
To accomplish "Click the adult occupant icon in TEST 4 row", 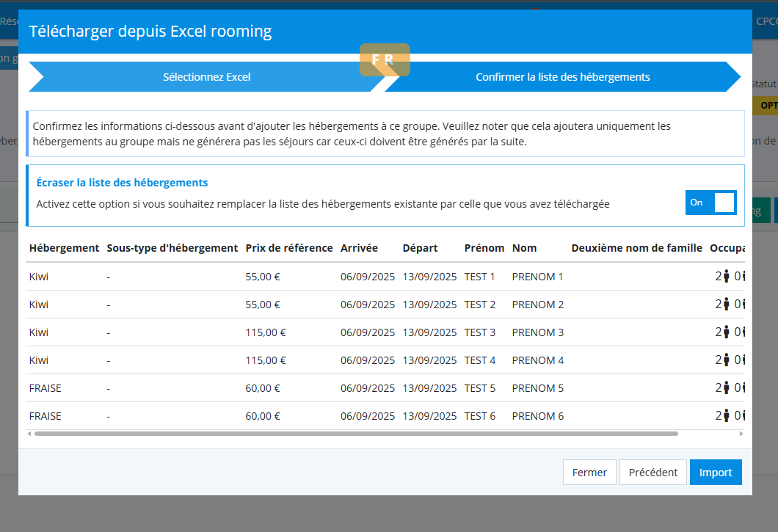I will (726, 360).
